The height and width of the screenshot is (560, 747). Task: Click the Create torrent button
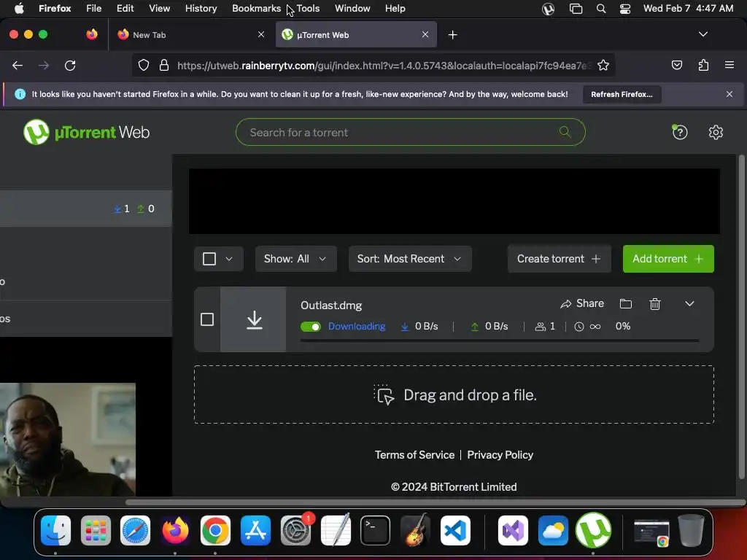(x=559, y=259)
